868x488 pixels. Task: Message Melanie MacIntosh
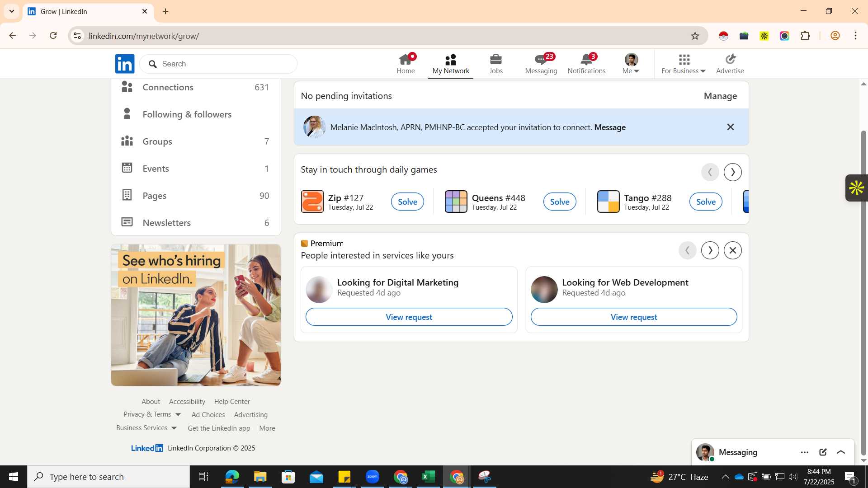[610, 127]
